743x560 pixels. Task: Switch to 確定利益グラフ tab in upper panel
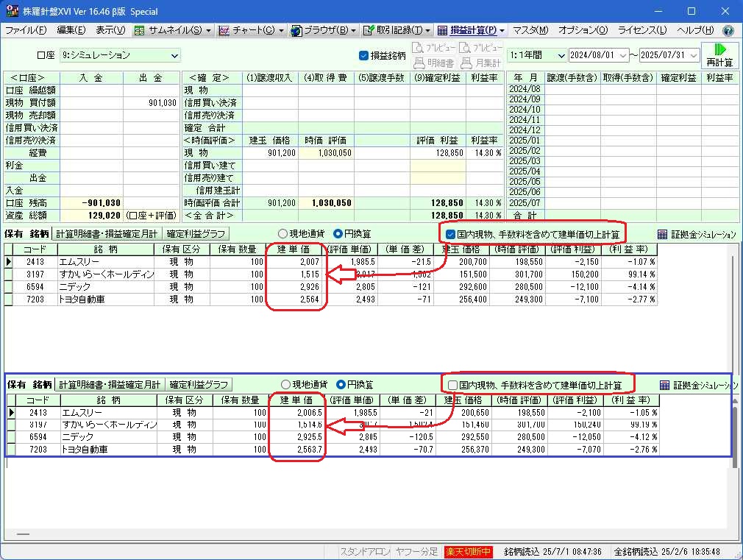click(x=196, y=234)
